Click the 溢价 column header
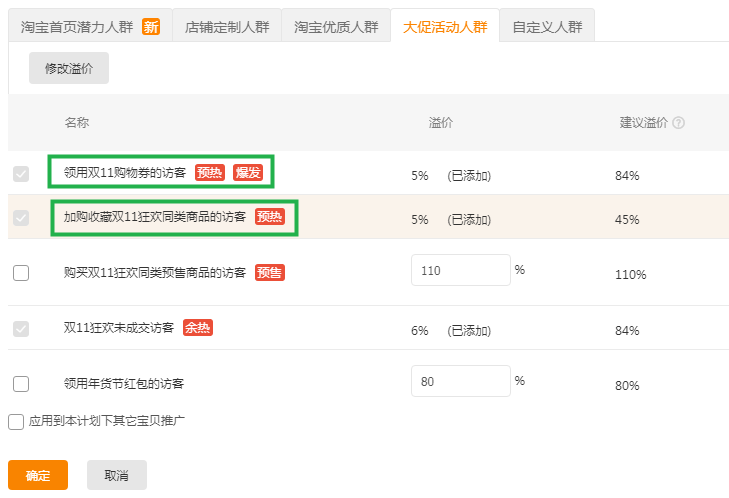Viewport: 729px width, 498px height. click(440, 123)
